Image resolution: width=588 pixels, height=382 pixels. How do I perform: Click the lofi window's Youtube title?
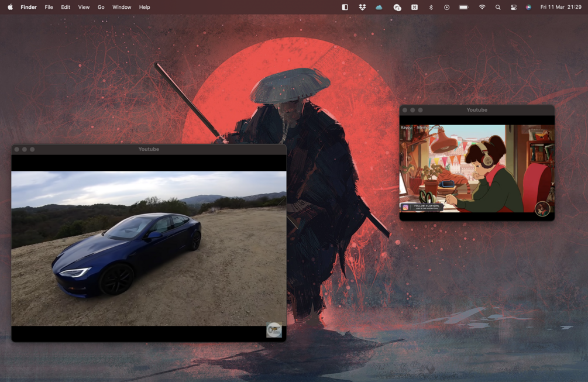pos(477,110)
